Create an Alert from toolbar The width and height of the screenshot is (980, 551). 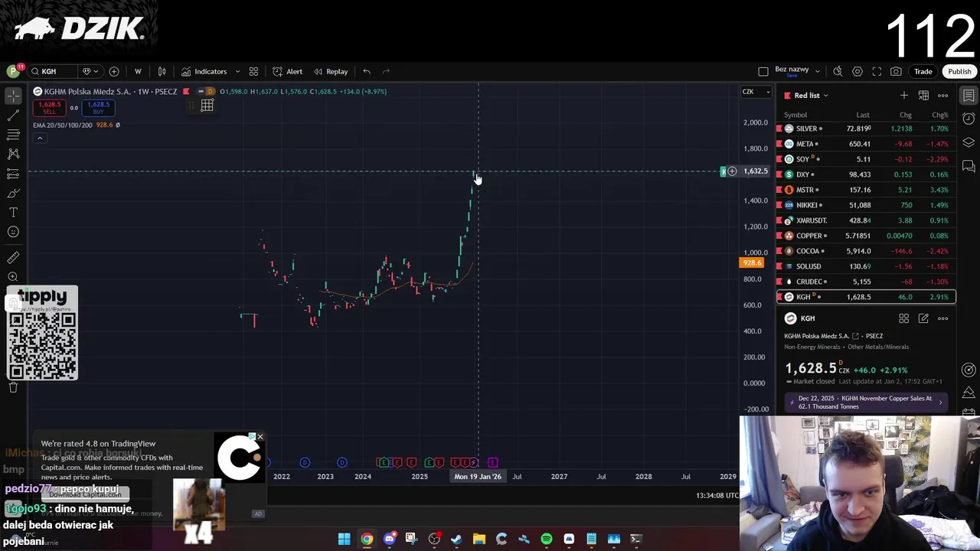(x=288, y=71)
